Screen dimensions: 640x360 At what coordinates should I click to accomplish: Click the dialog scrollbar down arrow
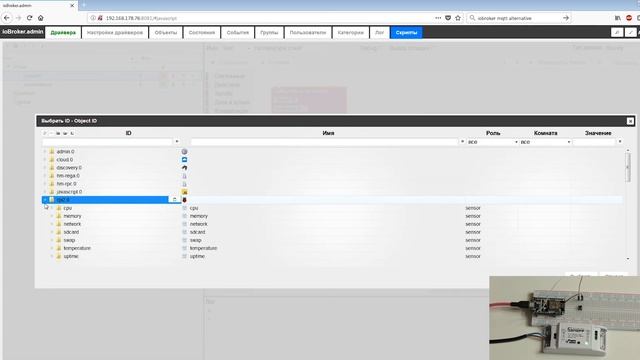[x=628, y=259]
